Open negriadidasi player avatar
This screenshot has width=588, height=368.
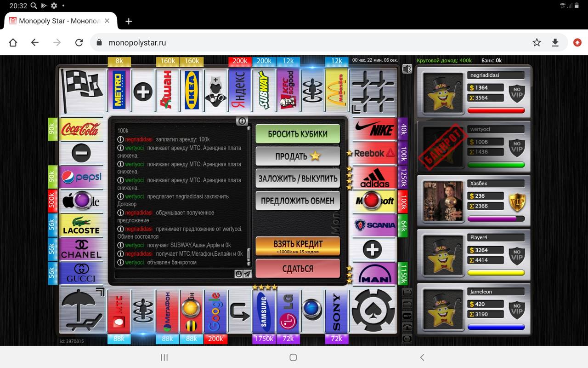[443, 92]
